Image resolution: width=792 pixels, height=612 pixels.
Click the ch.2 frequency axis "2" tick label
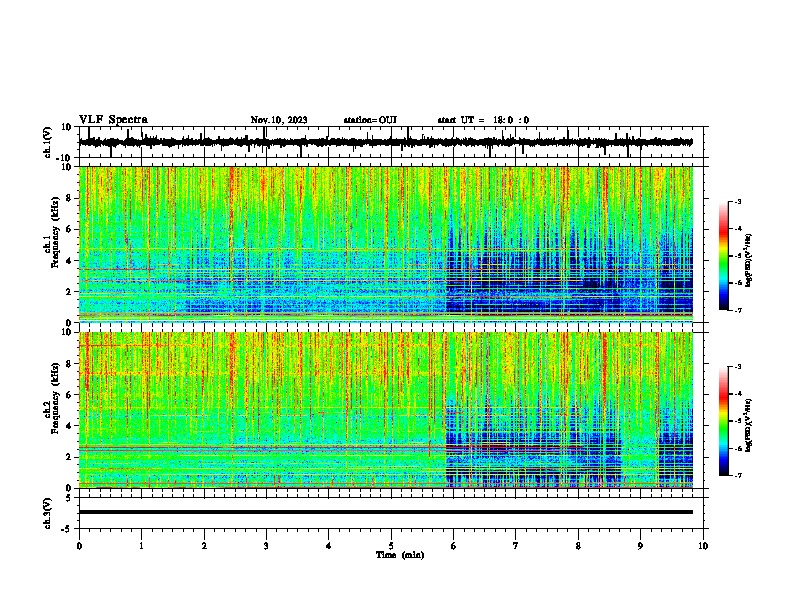point(70,457)
